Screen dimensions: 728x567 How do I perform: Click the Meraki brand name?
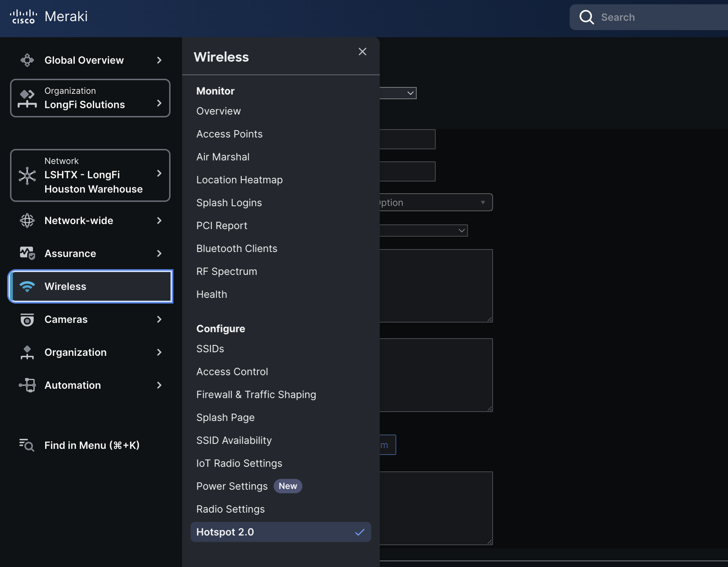(x=66, y=16)
